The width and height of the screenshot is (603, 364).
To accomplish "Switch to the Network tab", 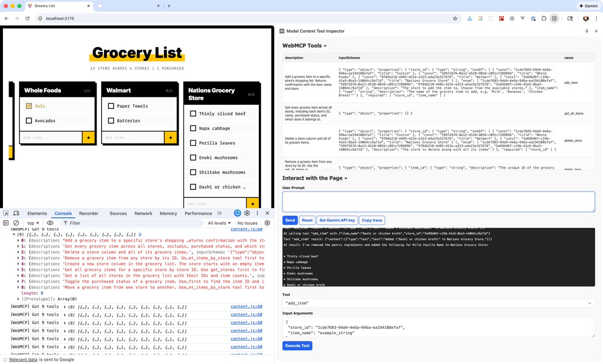I will 143,213.
